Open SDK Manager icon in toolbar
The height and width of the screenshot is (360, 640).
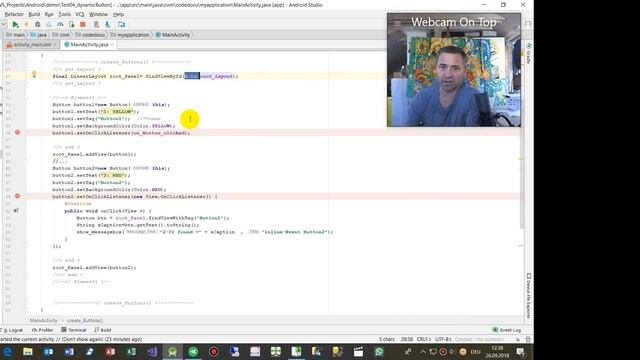pyautogui.click(x=108, y=25)
